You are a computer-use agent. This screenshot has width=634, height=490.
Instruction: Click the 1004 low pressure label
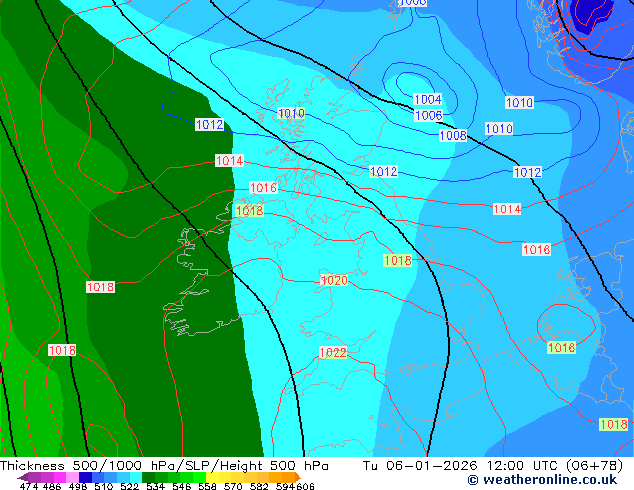point(428,99)
